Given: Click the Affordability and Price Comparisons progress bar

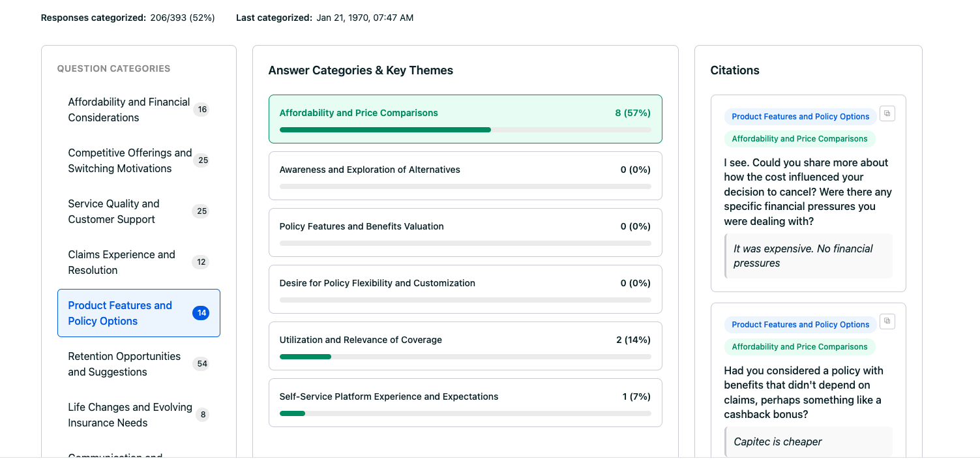Looking at the screenshot, I should tap(465, 130).
